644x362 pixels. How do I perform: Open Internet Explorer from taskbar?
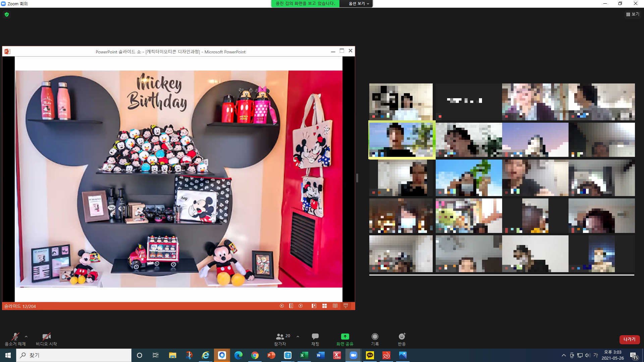pos(205,355)
